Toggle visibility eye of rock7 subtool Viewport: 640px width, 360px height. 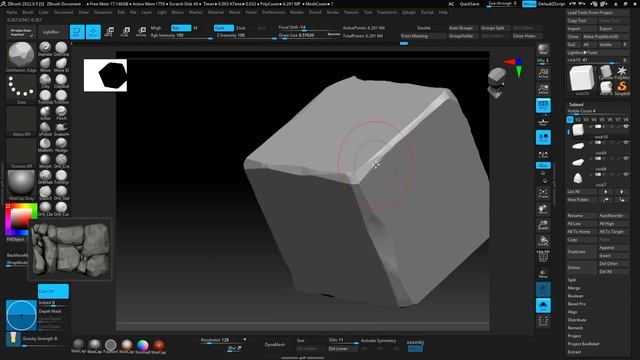tap(626, 174)
